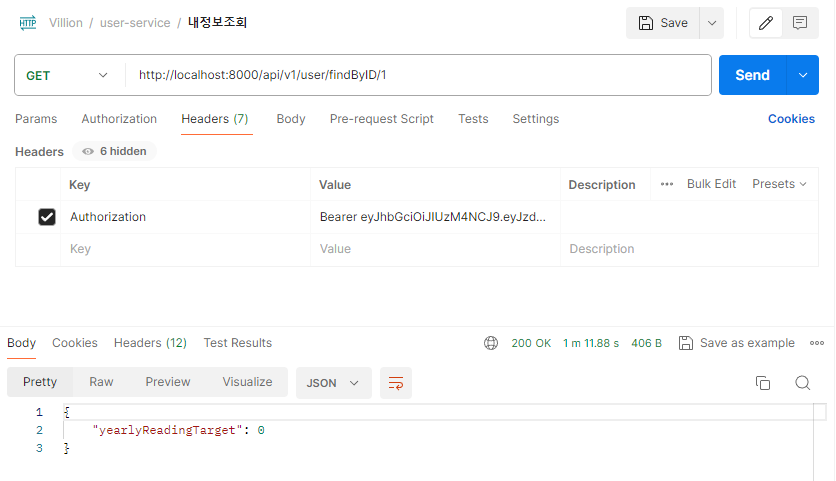This screenshot has width=836, height=481.
Task: Go to the Settings tab
Action: click(536, 119)
